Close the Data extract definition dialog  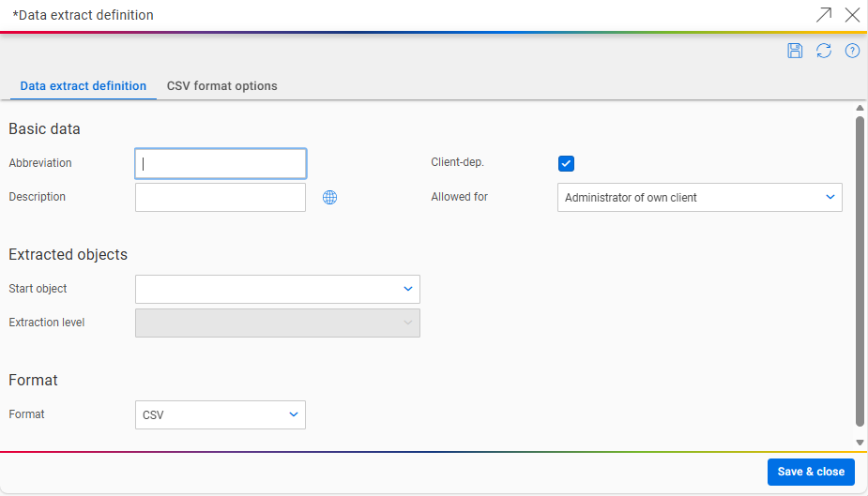point(852,14)
